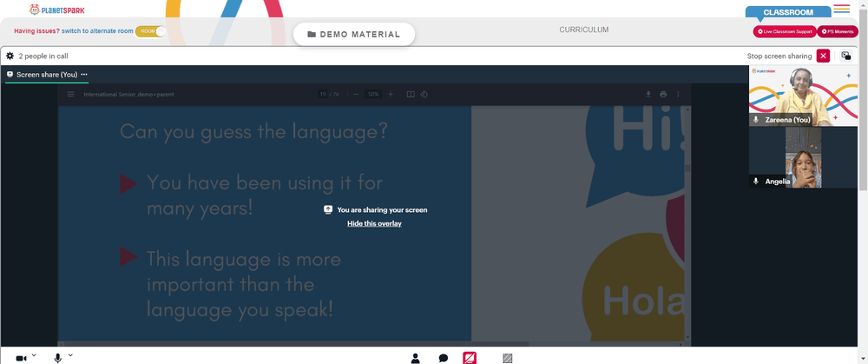Click the PDF fit-to-page icon
This screenshot has width=868, height=364.
(411, 94)
